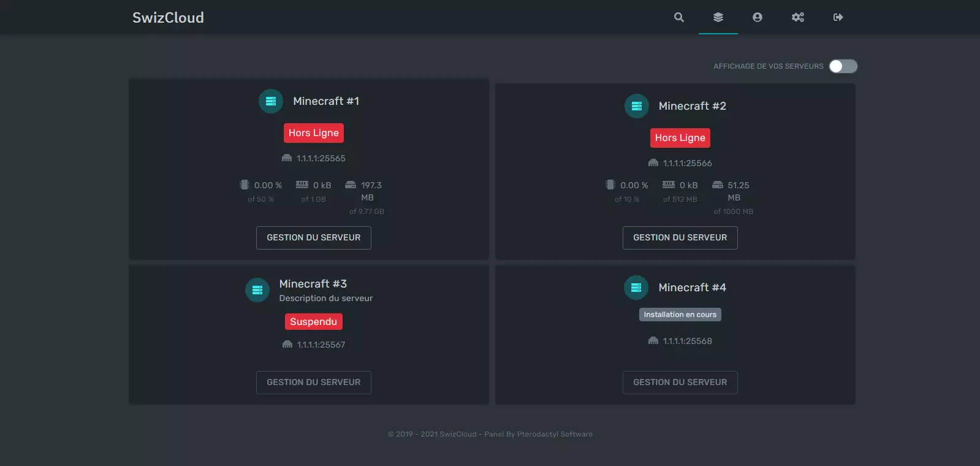Click the Minecraft #2 server icon
The image size is (980, 466).
tap(636, 106)
